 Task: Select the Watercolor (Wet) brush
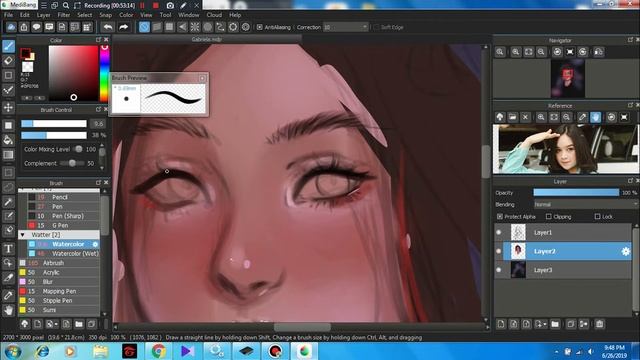click(63, 253)
